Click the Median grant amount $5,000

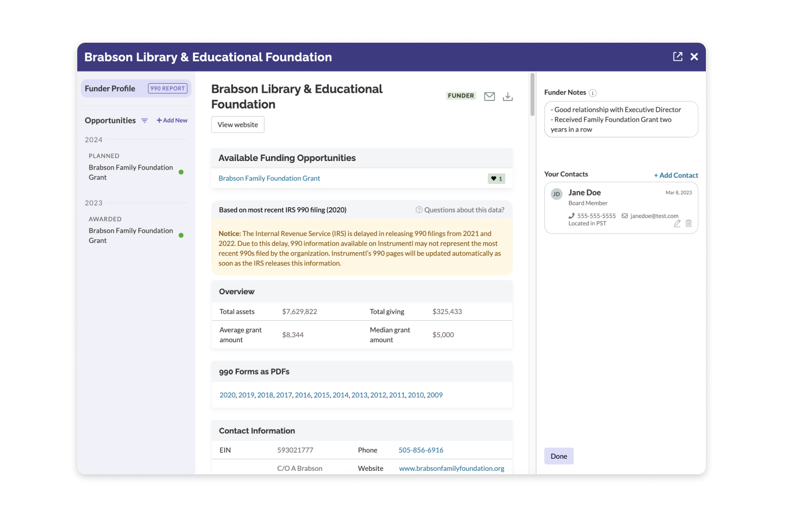[x=443, y=335]
